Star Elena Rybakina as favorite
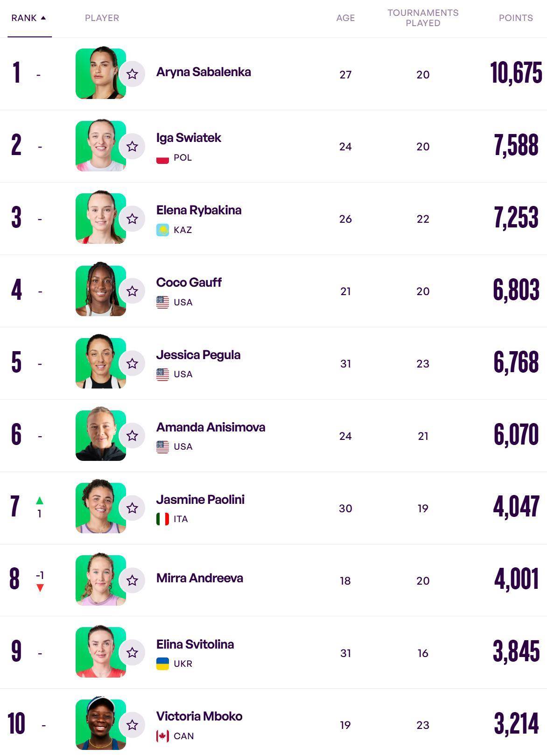This screenshot has width=547, height=756. [132, 219]
